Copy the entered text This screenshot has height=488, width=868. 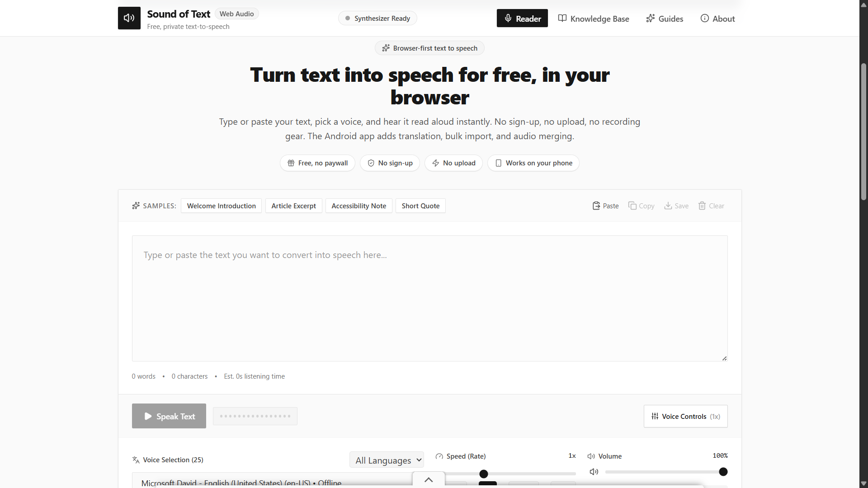(641, 206)
